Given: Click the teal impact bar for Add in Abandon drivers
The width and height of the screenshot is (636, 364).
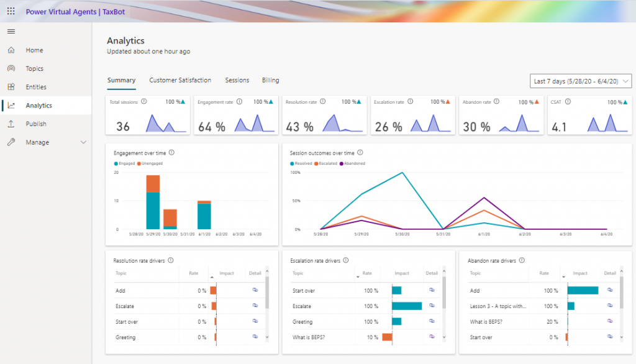Looking at the screenshot, I should point(583,290).
